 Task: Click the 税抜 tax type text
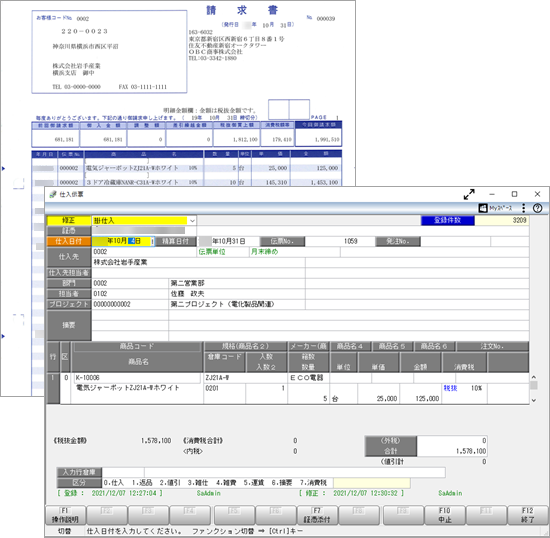[x=450, y=388]
